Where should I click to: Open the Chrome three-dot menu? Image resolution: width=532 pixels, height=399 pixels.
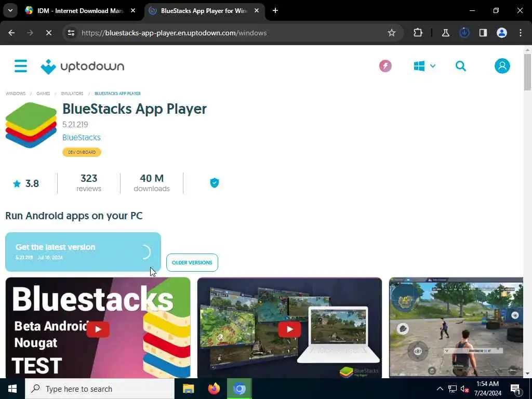pyautogui.click(x=521, y=33)
